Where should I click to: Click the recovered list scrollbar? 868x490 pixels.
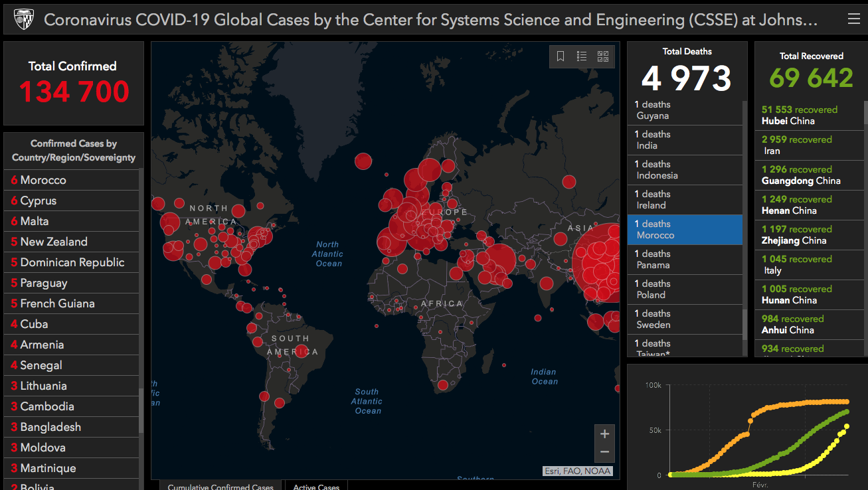click(x=865, y=113)
